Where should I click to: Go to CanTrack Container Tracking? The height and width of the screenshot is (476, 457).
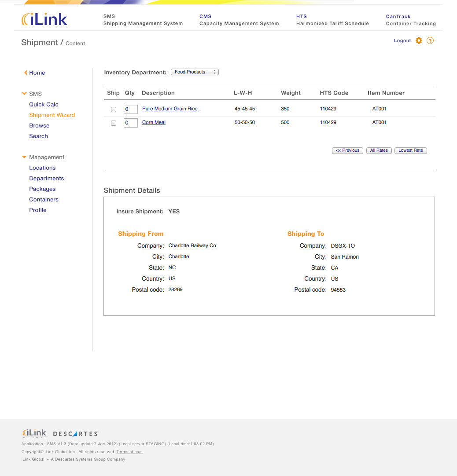(x=410, y=20)
